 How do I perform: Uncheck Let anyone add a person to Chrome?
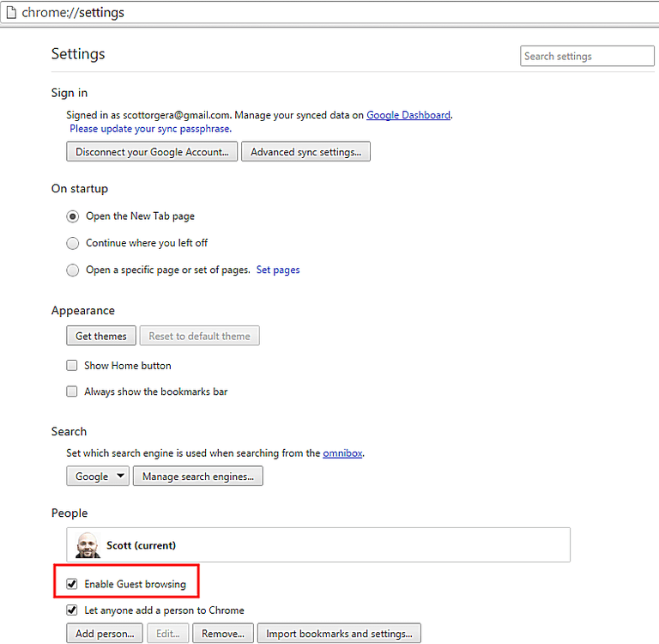click(x=72, y=611)
